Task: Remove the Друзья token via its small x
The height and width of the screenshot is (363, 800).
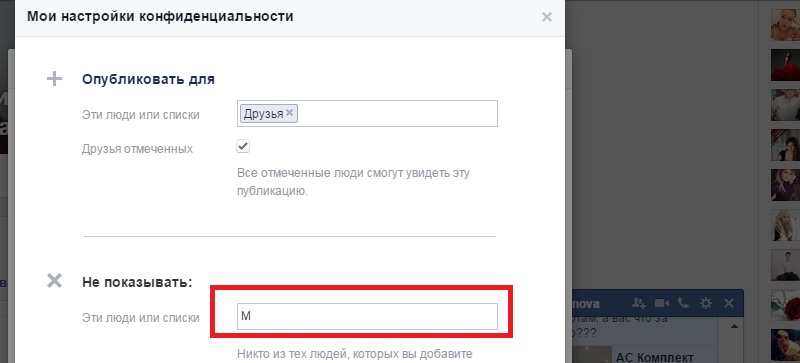Action: 289,113
